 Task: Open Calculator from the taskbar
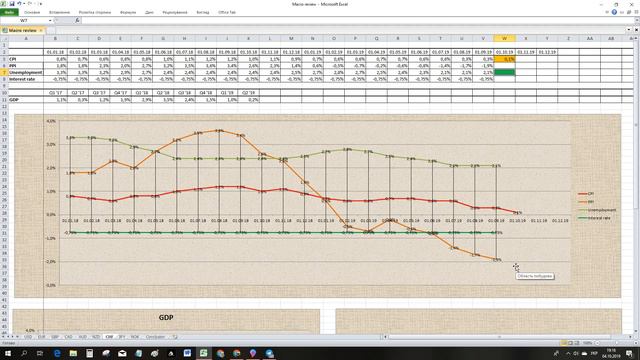pyautogui.click(x=89, y=353)
